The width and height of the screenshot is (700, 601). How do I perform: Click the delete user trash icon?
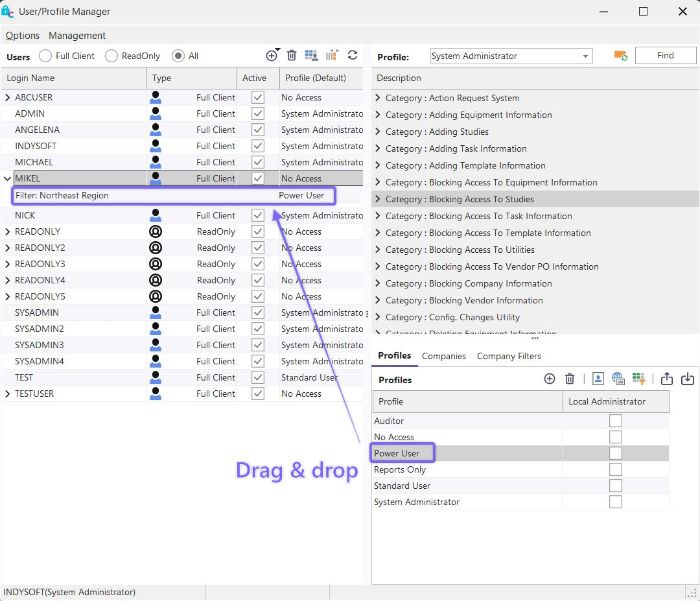click(292, 56)
